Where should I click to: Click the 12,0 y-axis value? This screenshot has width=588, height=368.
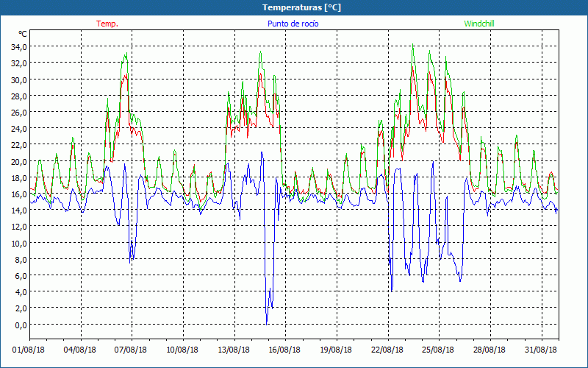pos(21,227)
